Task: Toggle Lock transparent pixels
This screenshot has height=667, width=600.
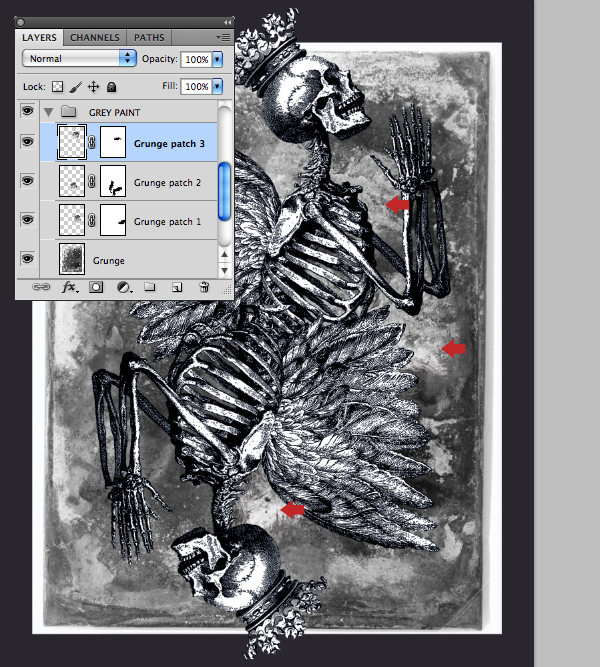Action: click(x=57, y=87)
